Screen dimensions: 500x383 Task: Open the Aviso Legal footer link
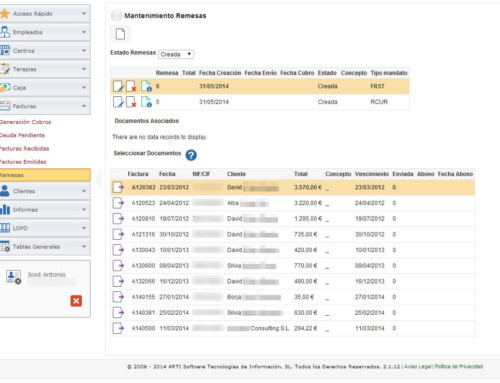point(418,366)
